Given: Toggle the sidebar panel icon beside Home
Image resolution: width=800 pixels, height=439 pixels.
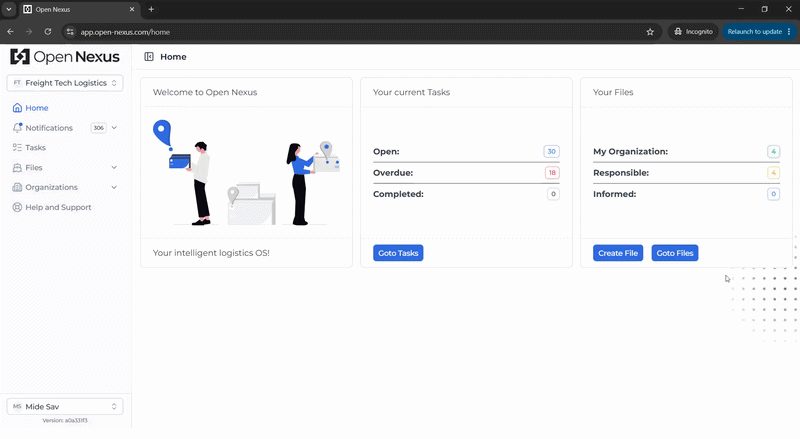Looking at the screenshot, I should (149, 57).
